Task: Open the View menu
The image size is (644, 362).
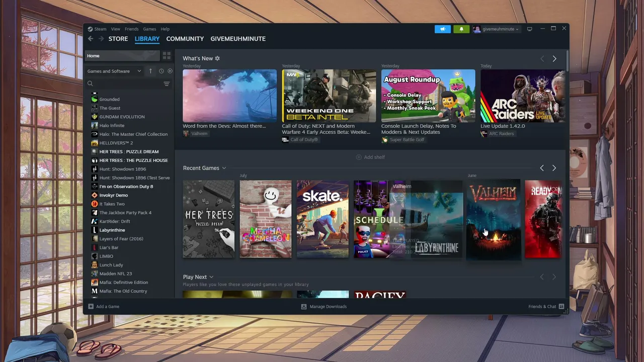Action: coord(116,29)
